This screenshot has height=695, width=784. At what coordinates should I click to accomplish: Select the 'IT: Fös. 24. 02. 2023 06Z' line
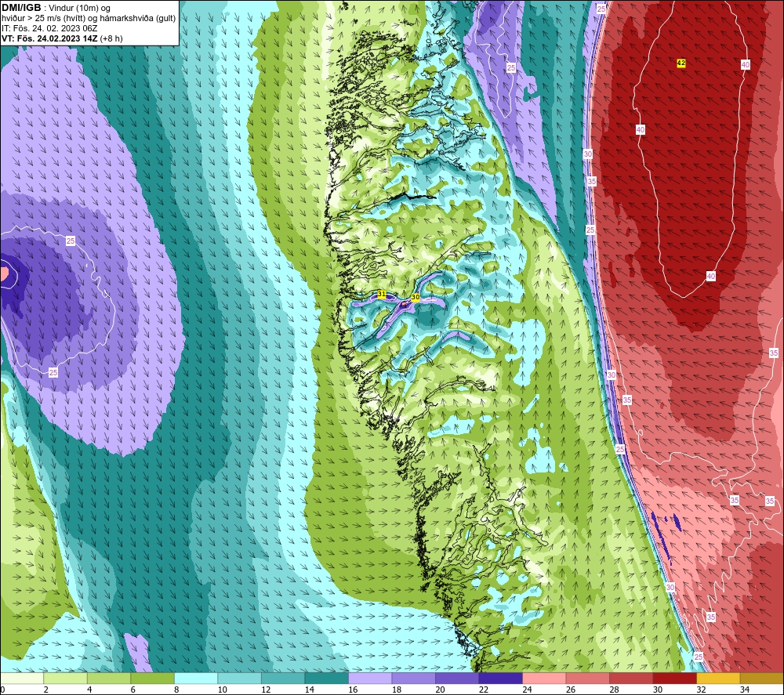tap(49, 28)
